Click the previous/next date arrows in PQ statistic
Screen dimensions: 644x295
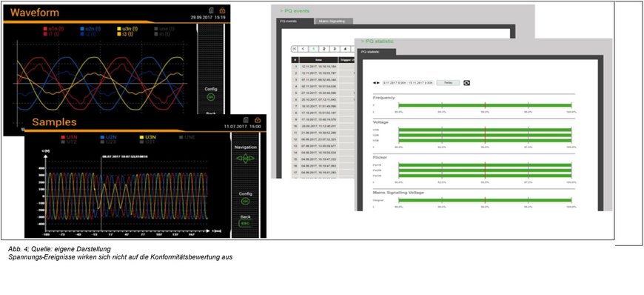tap(376, 83)
